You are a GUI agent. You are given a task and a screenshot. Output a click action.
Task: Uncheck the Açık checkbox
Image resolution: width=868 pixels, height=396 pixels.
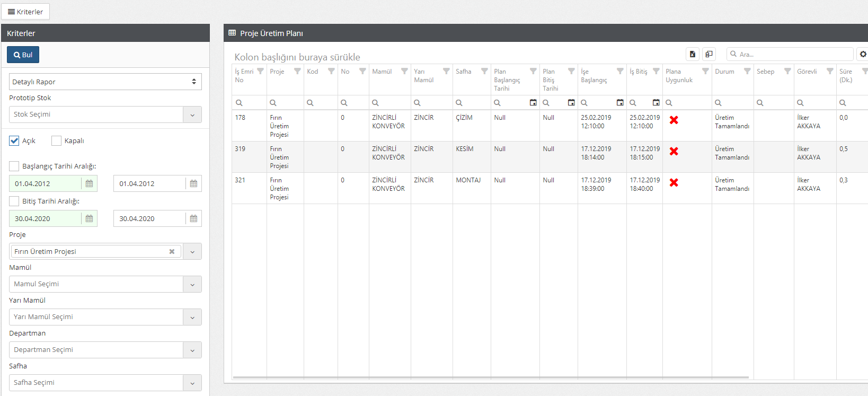pyautogui.click(x=14, y=140)
